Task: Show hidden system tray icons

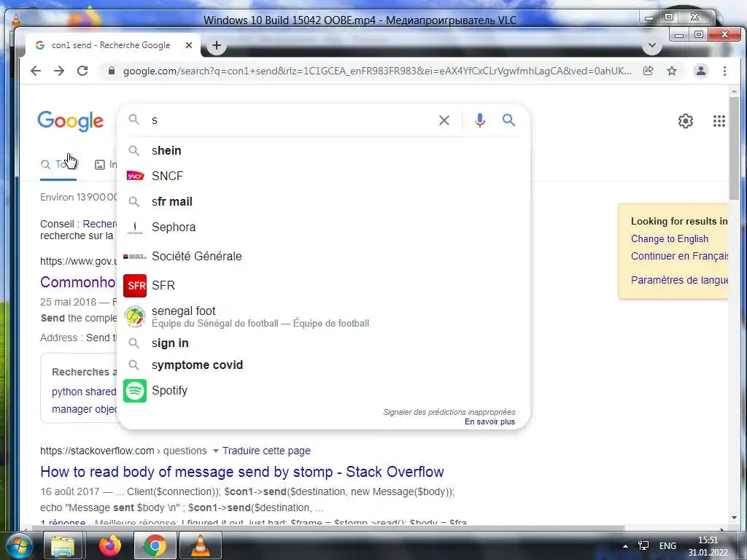Action: click(x=625, y=546)
